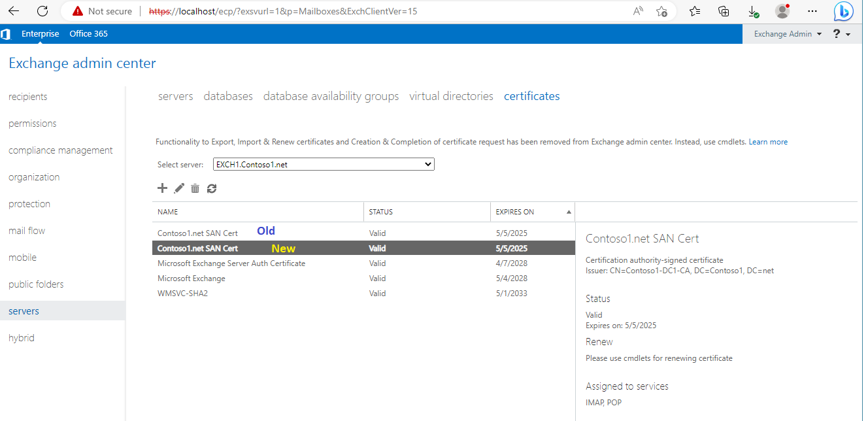Open the virtual directories tab
The image size is (868, 421).
pos(451,96)
